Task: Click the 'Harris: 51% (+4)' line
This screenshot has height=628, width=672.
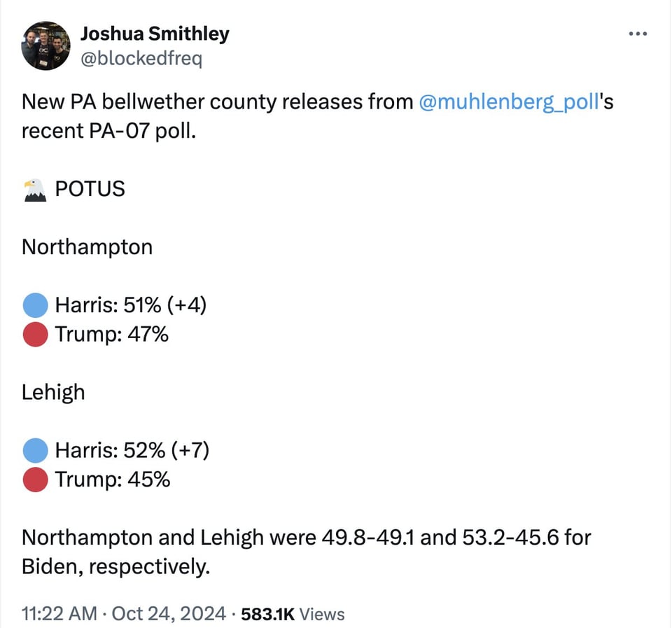Action: (130, 305)
